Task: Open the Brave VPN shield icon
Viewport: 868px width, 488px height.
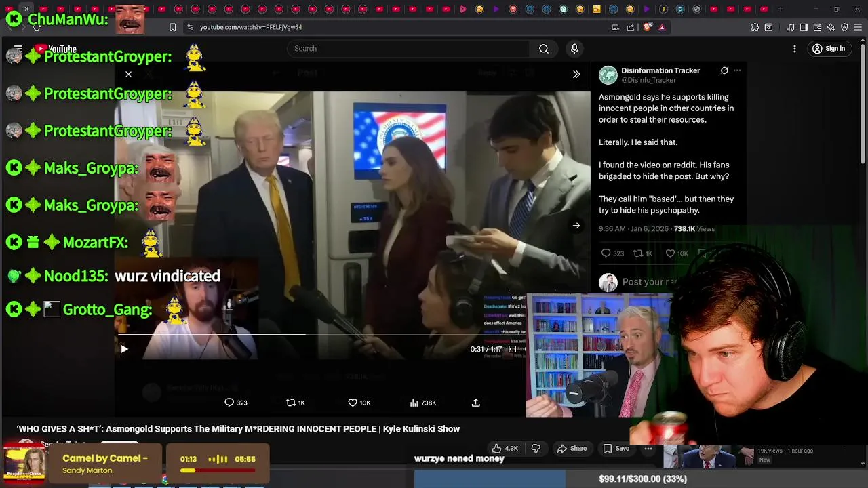Action: coord(844,27)
